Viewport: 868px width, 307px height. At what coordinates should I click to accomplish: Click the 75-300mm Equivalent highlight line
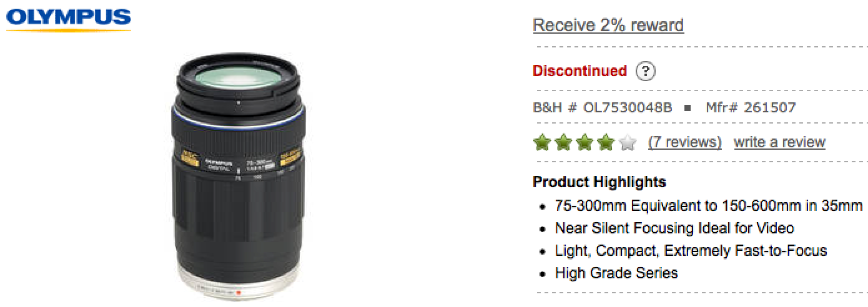pyautogui.click(x=709, y=206)
